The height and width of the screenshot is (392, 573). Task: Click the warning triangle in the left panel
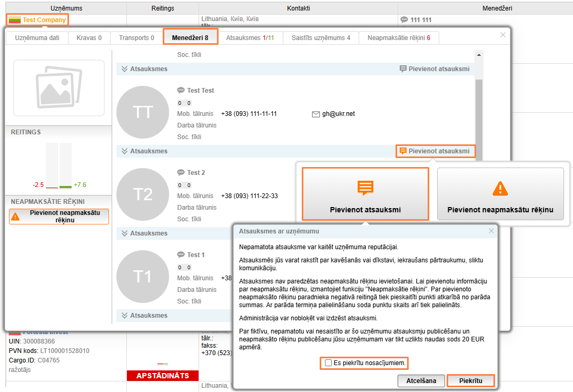(15, 217)
